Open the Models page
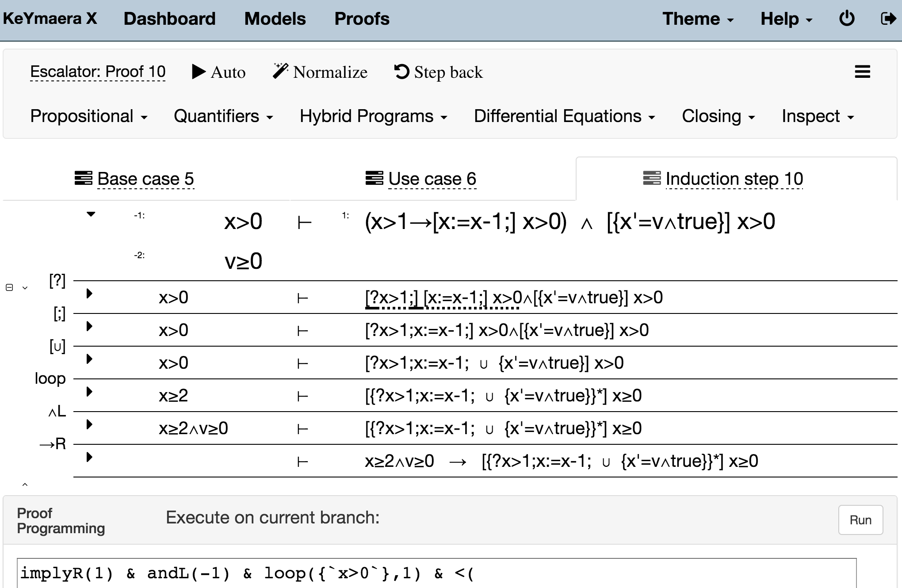This screenshot has height=588, width=902. 275,19
